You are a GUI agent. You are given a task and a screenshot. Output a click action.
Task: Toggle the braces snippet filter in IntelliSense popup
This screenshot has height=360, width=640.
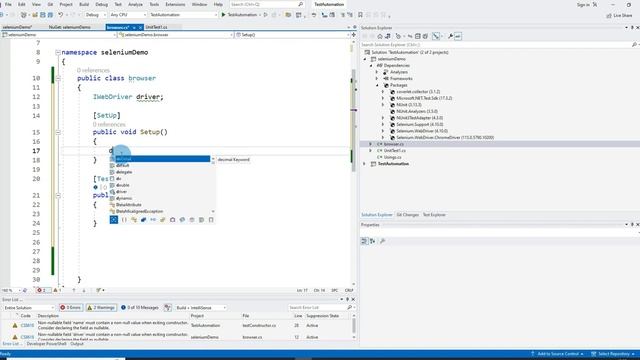pyautogui.click(x=124, y=220)
